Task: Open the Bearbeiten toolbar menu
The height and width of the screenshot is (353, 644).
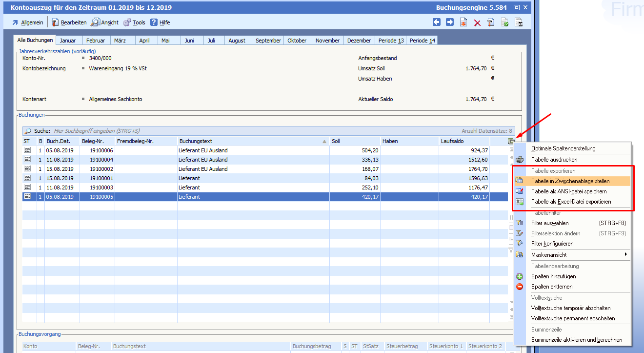Action: point(69,22)
